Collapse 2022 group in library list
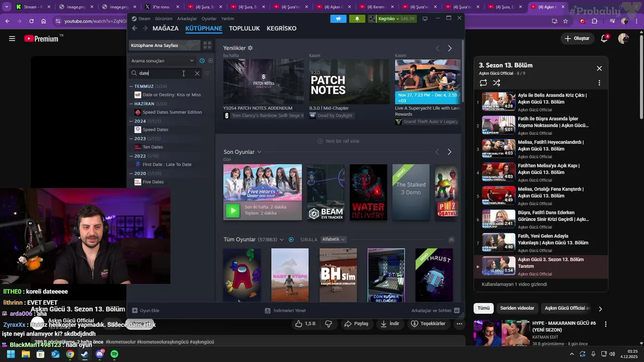 tap(131, 156)
